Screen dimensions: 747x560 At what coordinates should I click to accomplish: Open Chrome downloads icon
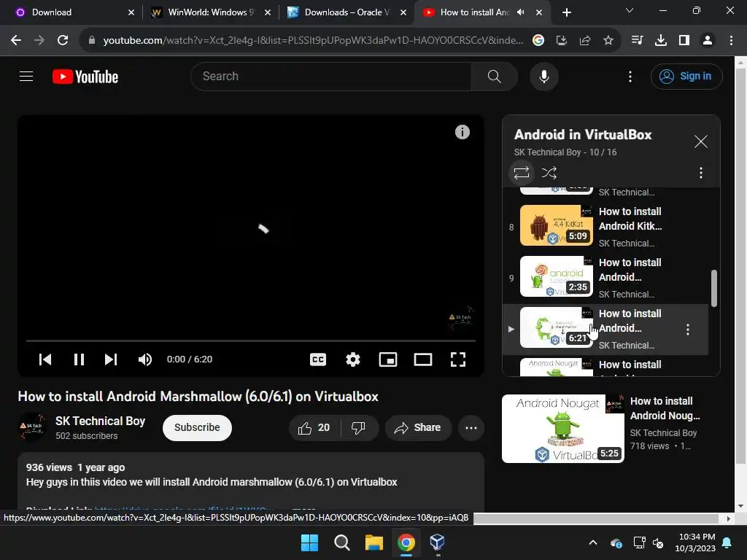pyautogui.click(x=661, y=41)
